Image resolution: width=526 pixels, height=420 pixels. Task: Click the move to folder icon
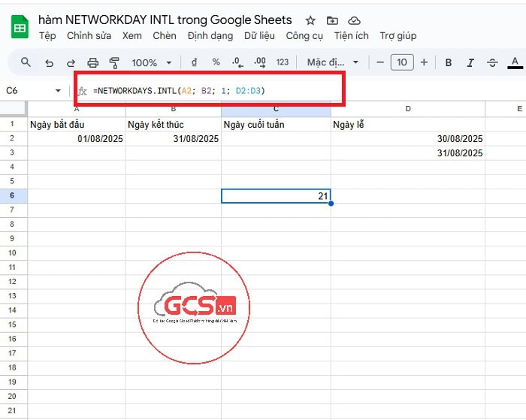332,20
